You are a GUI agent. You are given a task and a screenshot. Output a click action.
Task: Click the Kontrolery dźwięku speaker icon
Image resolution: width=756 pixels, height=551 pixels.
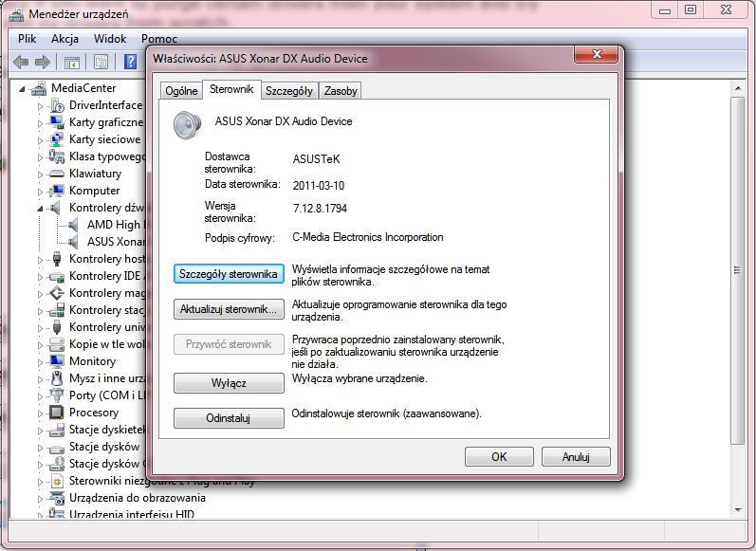[x=56, y=208]
